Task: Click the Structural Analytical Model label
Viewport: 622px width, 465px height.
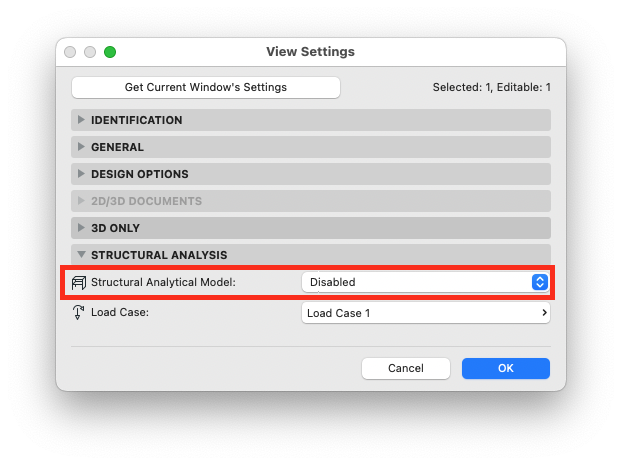Action: coord(163,282)
